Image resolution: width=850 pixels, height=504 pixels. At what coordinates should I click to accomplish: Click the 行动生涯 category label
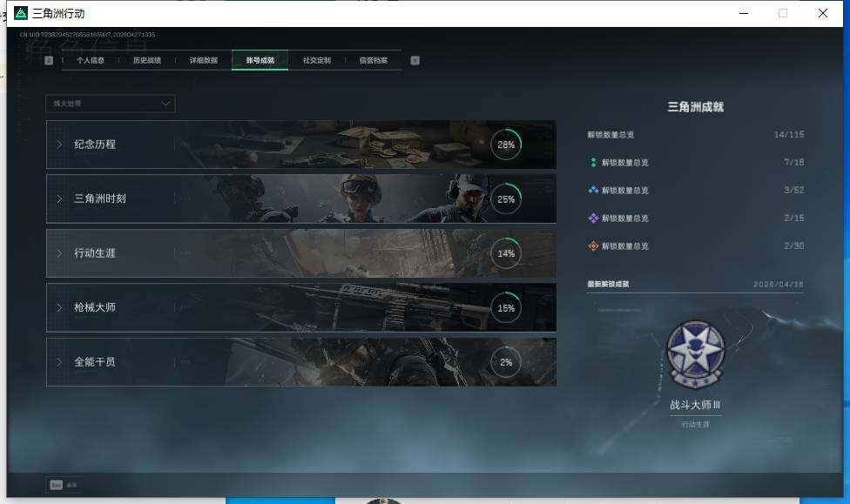[95, 253]
